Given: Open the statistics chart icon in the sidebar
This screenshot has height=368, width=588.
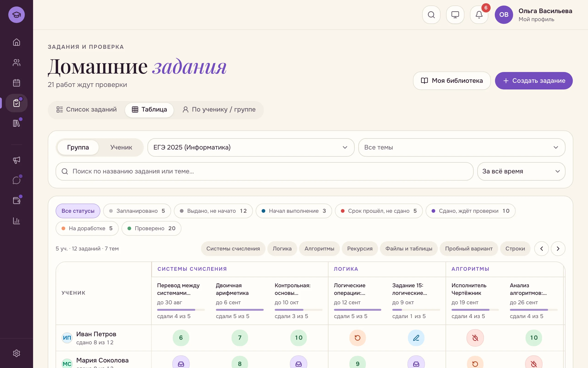Looking at the screenshot, I should (17, 221).
